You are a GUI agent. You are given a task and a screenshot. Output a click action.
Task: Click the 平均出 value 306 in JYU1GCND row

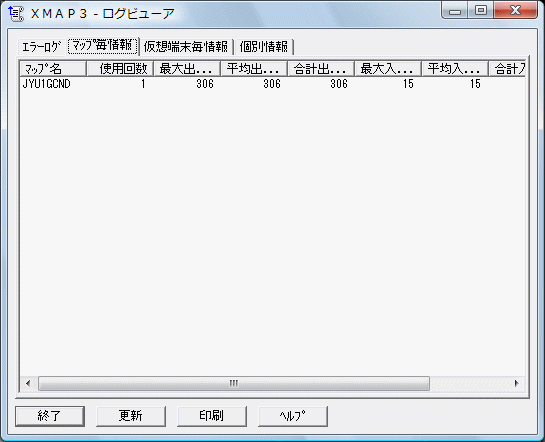click(x=272, y=84)
